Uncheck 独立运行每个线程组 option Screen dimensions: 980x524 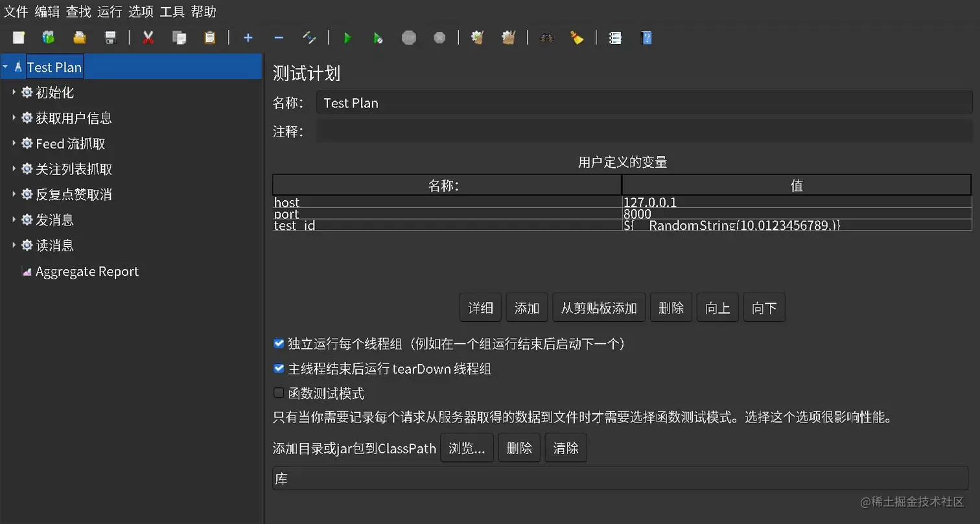[x=279, y=343]
